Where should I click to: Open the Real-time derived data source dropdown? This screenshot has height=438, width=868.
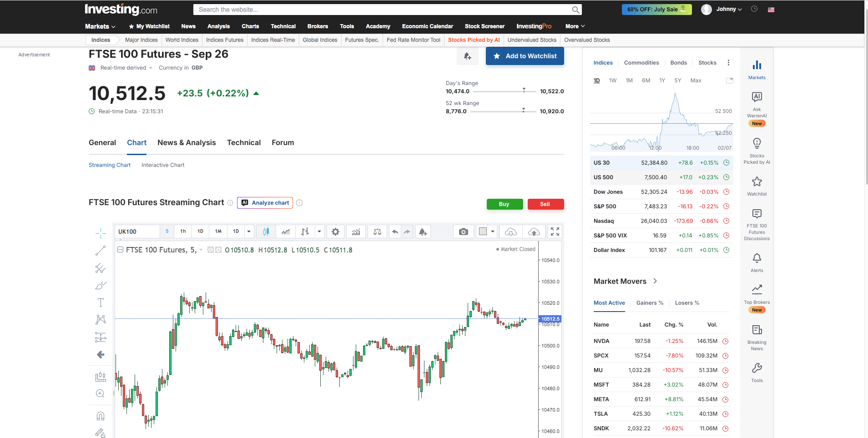[x=126, y=68]
